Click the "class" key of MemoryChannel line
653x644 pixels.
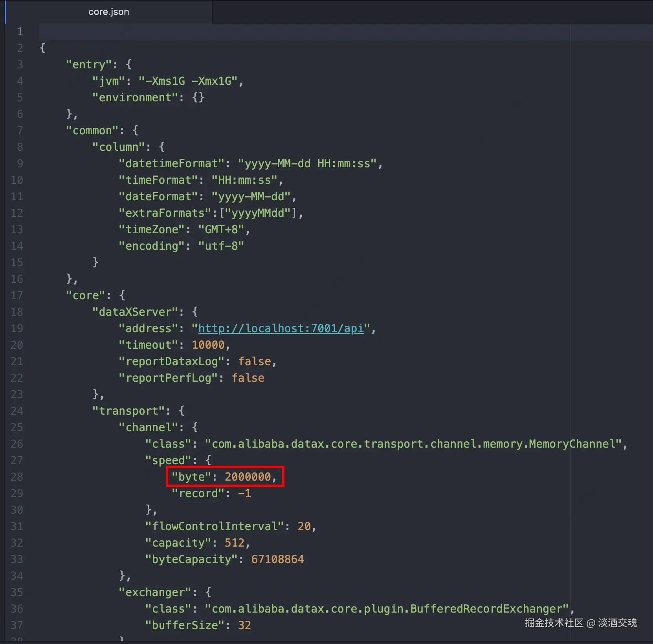tap(168, 444)
